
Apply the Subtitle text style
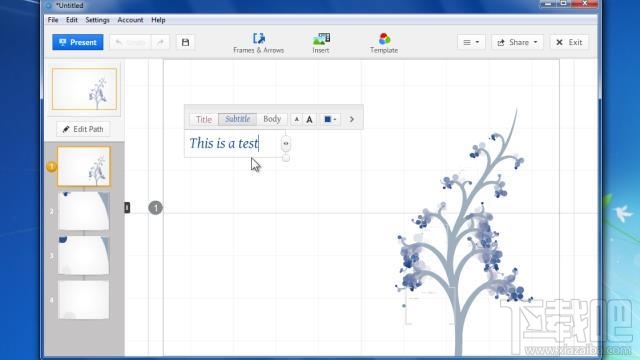[238, 119]
